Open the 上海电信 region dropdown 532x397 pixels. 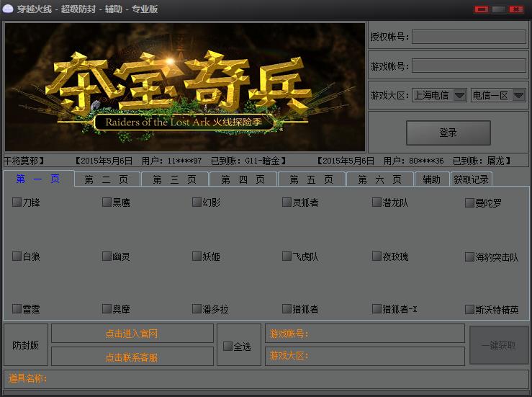(440, 95)
